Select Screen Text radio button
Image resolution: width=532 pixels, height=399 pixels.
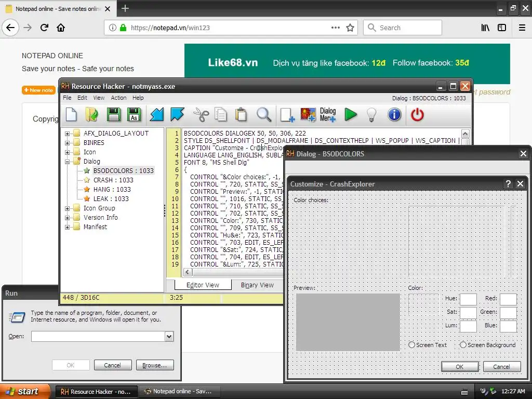[x=412, y=345]
